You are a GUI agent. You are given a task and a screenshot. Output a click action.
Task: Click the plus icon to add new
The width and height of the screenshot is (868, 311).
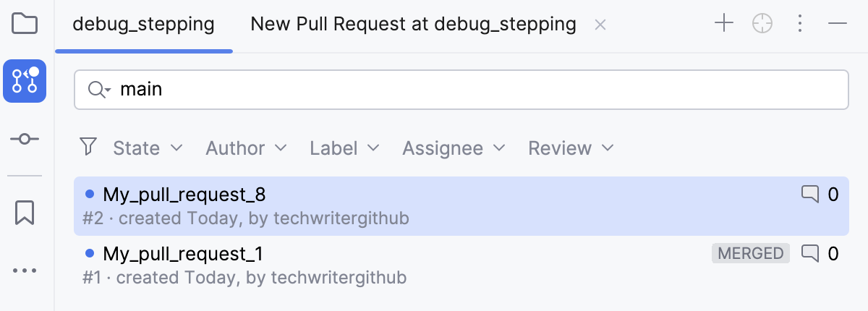tap(724, 24)
